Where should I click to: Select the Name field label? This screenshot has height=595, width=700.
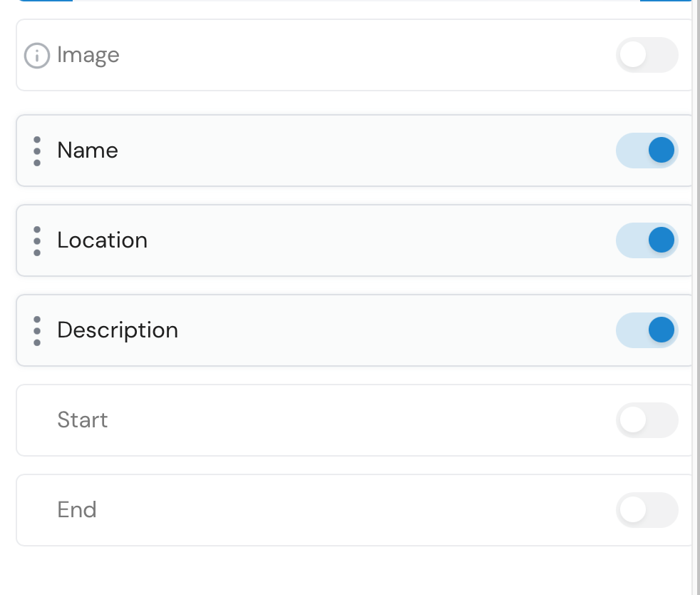point(88,151)
